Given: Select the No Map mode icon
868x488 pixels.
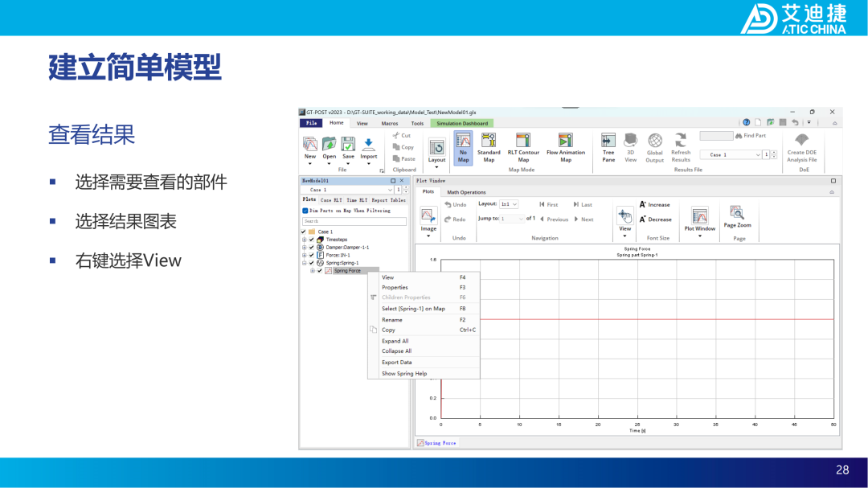Looking at the screenshot, I should pos(464,140).
